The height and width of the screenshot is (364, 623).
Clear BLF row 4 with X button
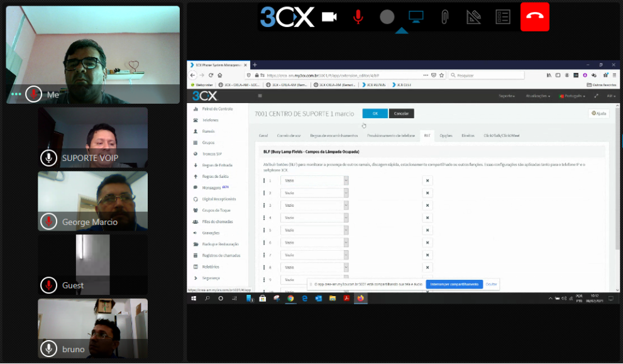427,218
